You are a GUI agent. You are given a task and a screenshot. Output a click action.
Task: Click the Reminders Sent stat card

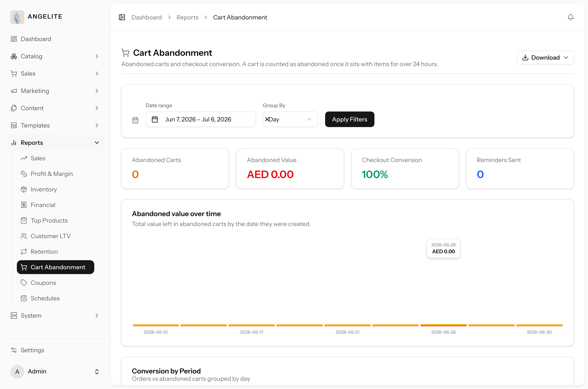520,169
